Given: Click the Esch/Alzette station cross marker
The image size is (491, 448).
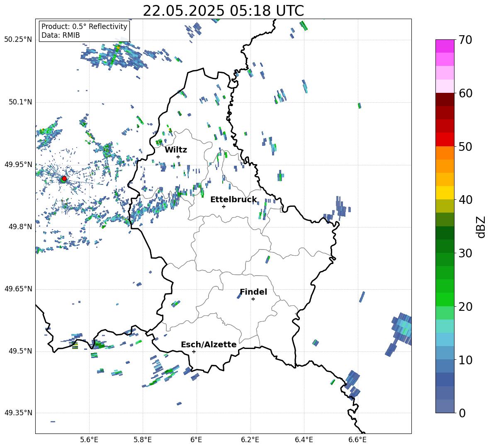Looking at the screenshot, I should click(x=194, y=351).
